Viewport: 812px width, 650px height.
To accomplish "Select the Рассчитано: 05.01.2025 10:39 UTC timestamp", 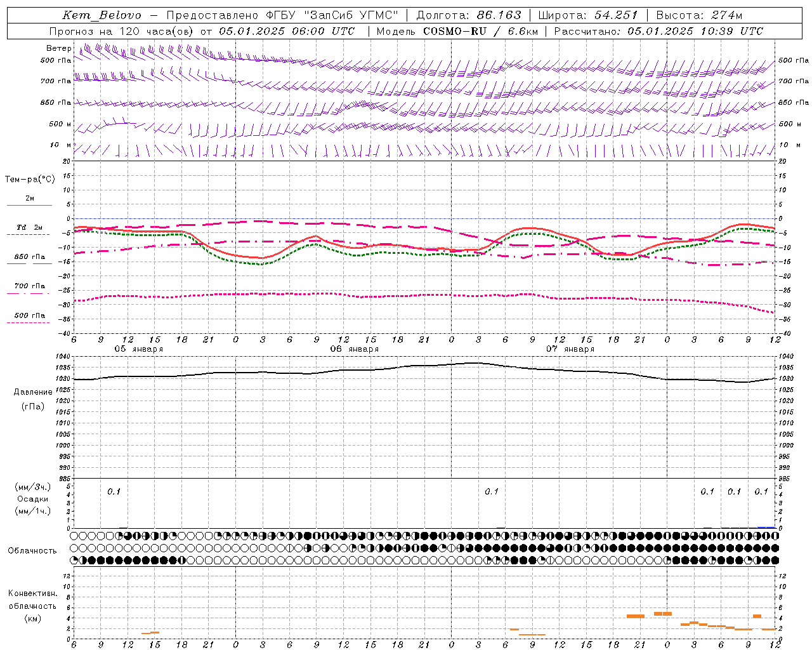I will pyautogui.click(x=658, y=31).
